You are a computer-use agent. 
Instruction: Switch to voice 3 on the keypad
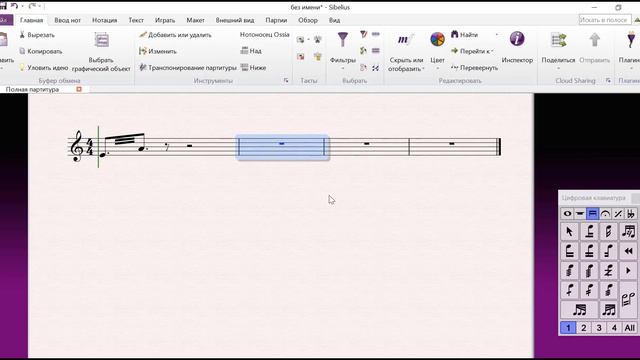tap(599, 328)
